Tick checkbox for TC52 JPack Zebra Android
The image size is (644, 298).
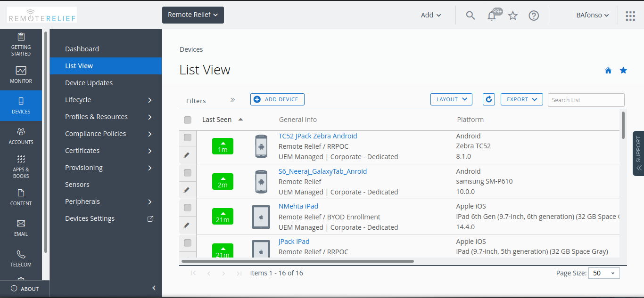[188, 137]
